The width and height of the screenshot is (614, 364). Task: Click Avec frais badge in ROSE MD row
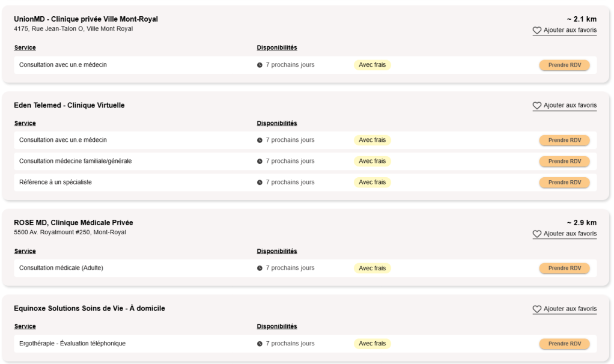(372, 268)
